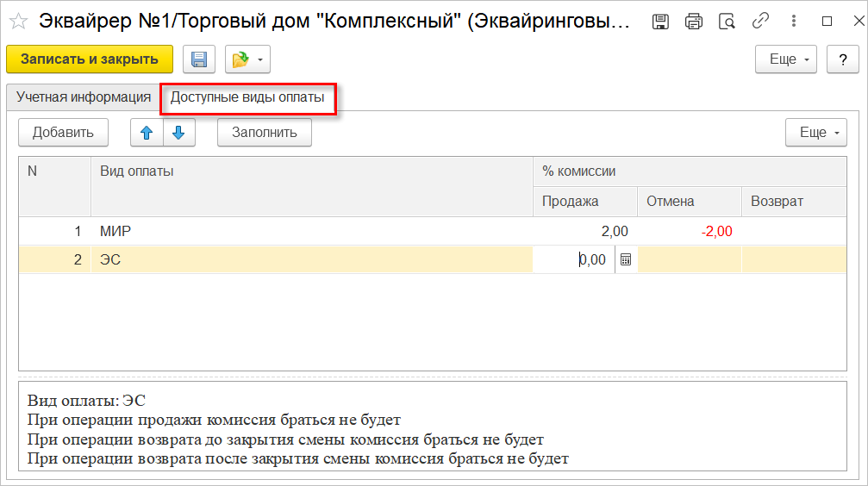Add this form to favorites star

click(18, 22)
